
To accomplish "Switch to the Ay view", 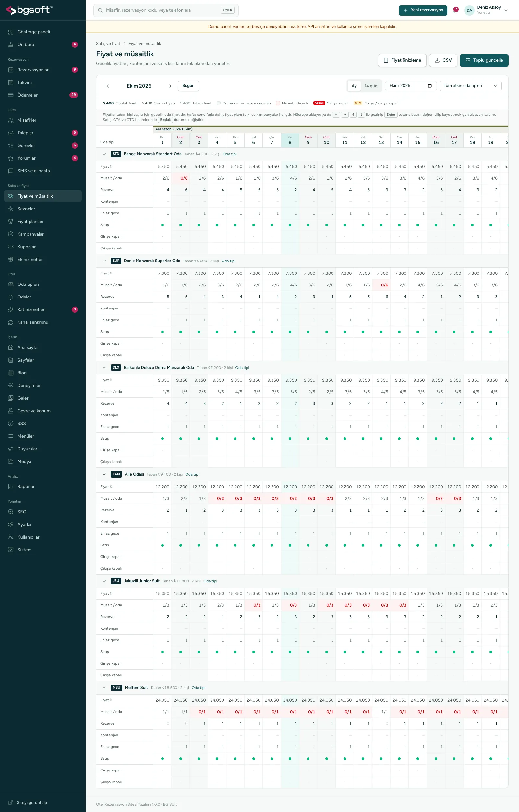I will 354,86.
